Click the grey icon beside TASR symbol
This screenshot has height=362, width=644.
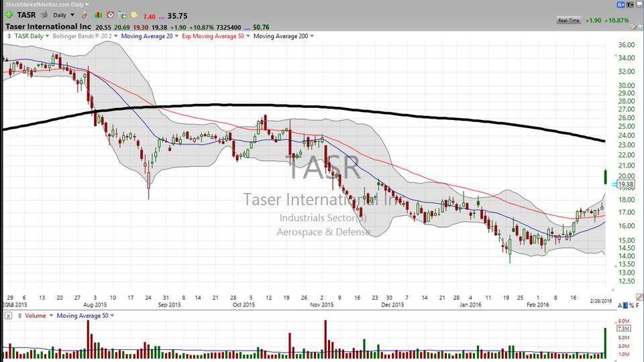click(44, 15)
